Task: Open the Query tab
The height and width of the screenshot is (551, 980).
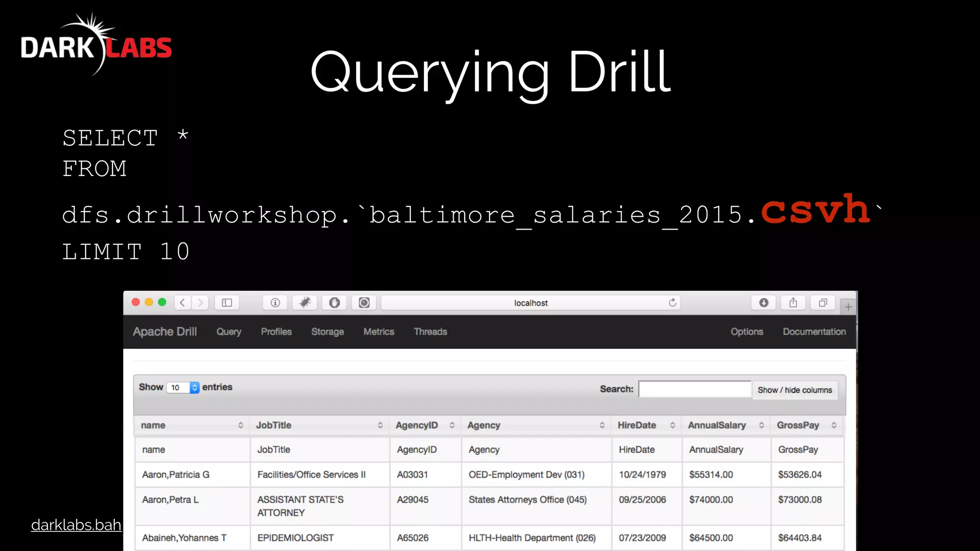Action: click(x=229, y=331)
